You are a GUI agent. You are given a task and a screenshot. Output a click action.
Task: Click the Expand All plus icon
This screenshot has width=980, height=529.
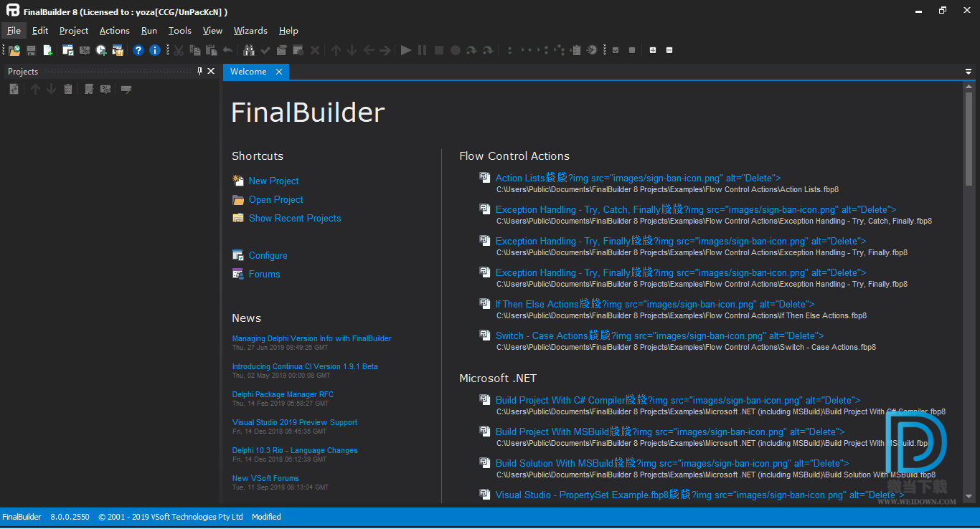(653, 50)
